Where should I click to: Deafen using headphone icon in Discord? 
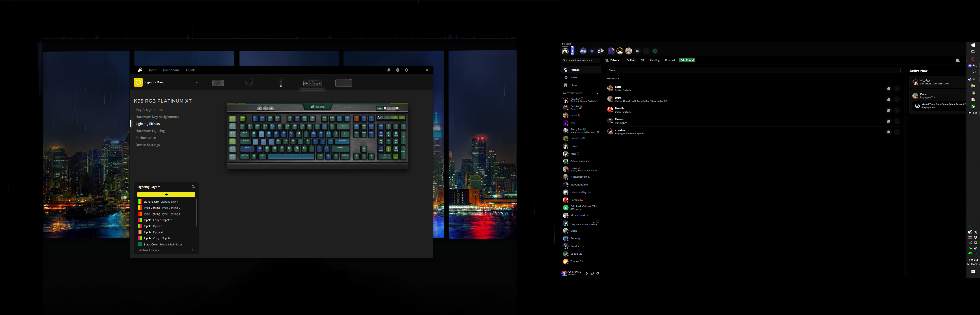[x=592, y=273]
